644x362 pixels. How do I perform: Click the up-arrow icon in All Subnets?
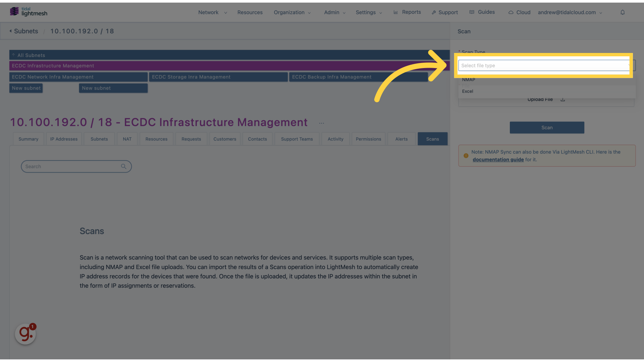[13, 55]
